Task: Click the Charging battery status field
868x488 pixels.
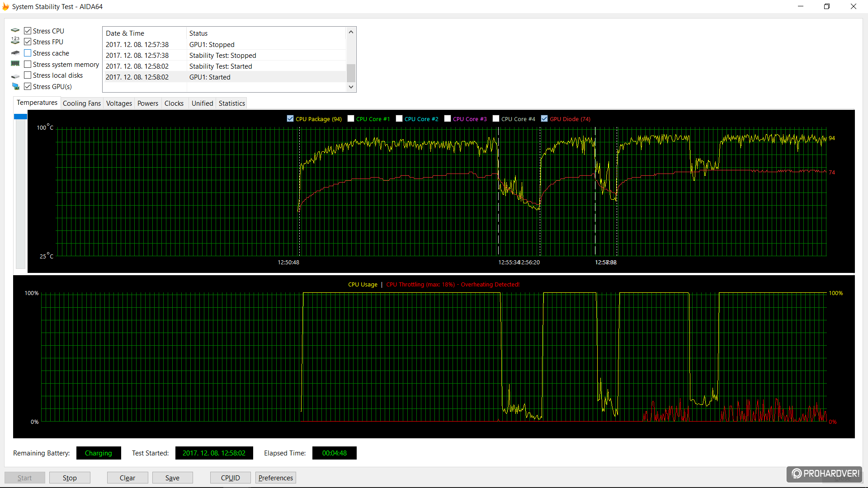Action: pos(99,453)
